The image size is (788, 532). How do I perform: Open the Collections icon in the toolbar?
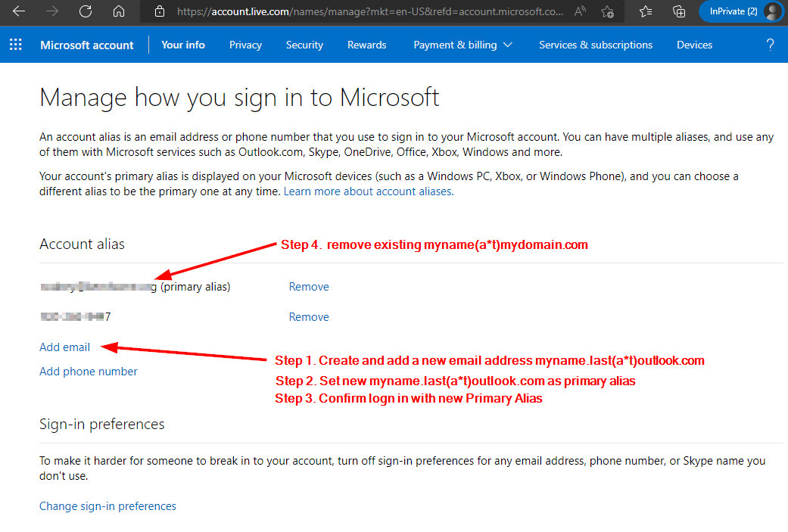click(x=678, y=12)
